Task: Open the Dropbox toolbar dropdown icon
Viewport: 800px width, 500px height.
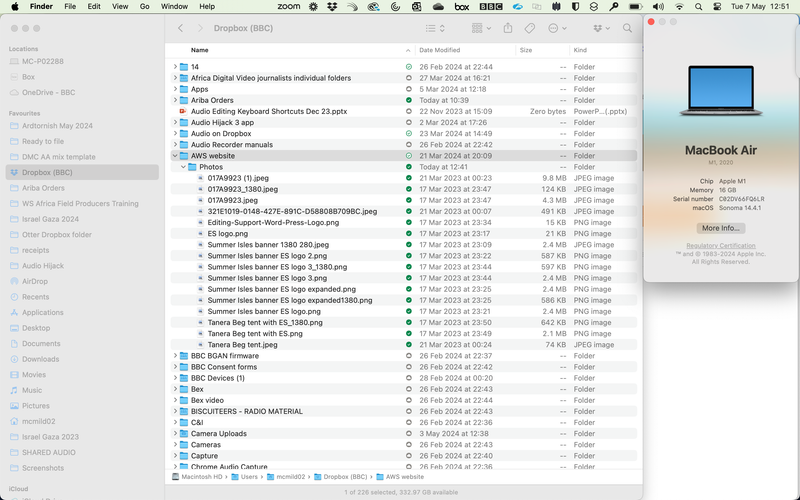Action: point(599,28)
